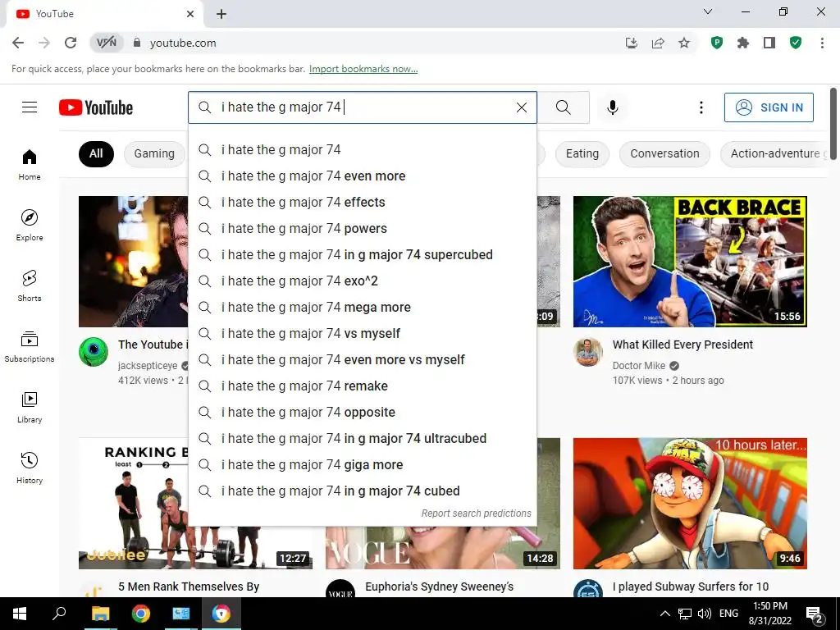840x630 pixels.
Task: Open taskbar search magnifier
Action: (59, 614)
